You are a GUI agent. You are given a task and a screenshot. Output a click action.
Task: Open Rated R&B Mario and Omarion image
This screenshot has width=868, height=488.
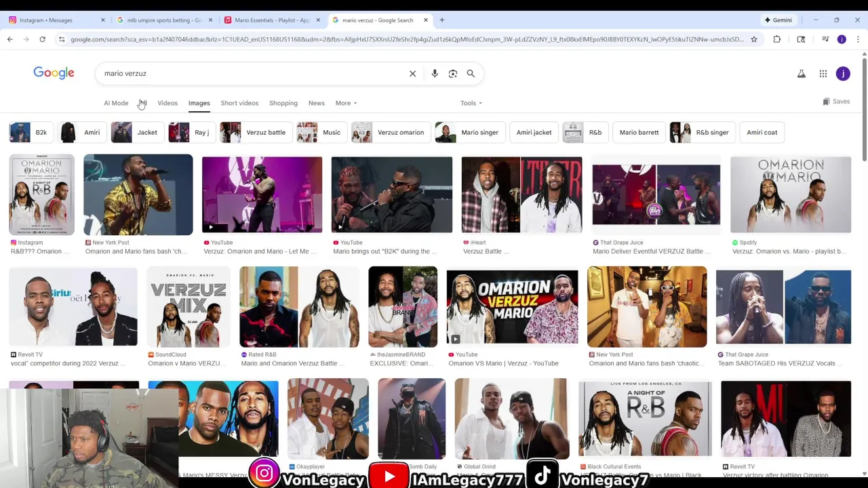click(x=299, y=307)
